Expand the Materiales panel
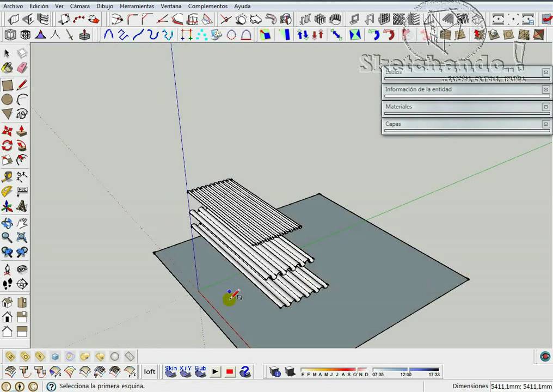This screenshot has width=553, height=392. click(466, 107)
